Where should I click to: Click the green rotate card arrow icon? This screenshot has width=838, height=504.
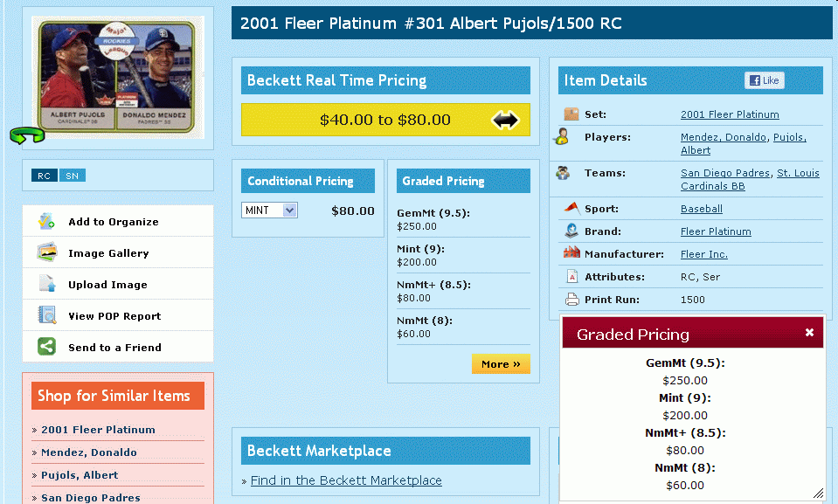27,135
